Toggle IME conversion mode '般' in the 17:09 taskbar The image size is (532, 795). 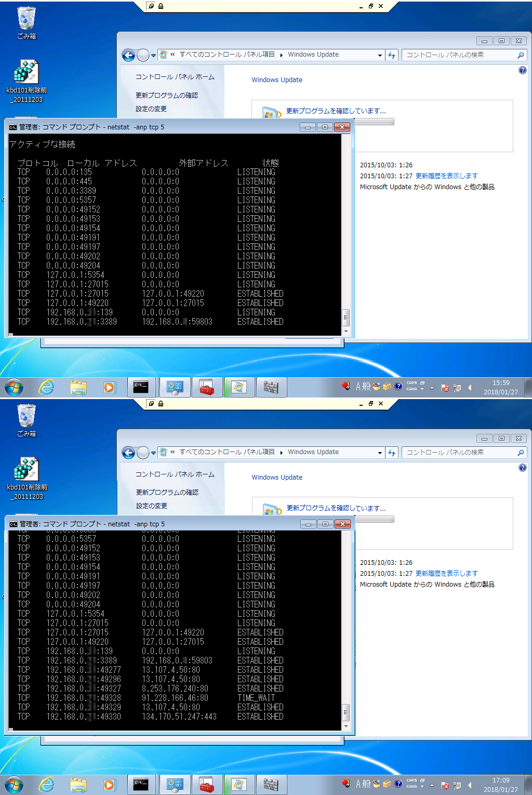coord(367,784)
